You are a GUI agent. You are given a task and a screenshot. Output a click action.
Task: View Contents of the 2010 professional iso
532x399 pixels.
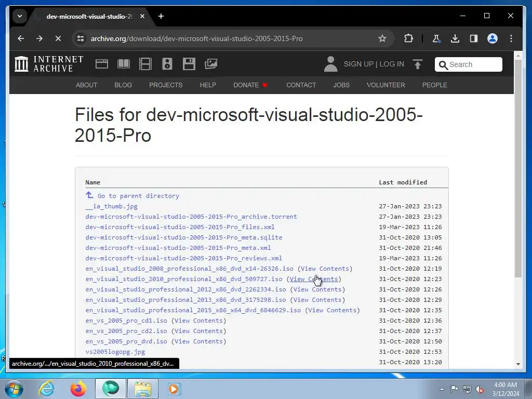(x=314, y=279)
